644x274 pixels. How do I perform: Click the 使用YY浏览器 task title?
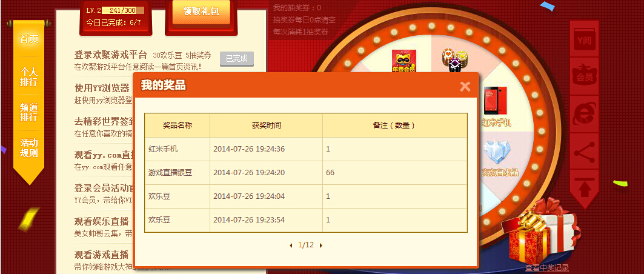[102, 88]
